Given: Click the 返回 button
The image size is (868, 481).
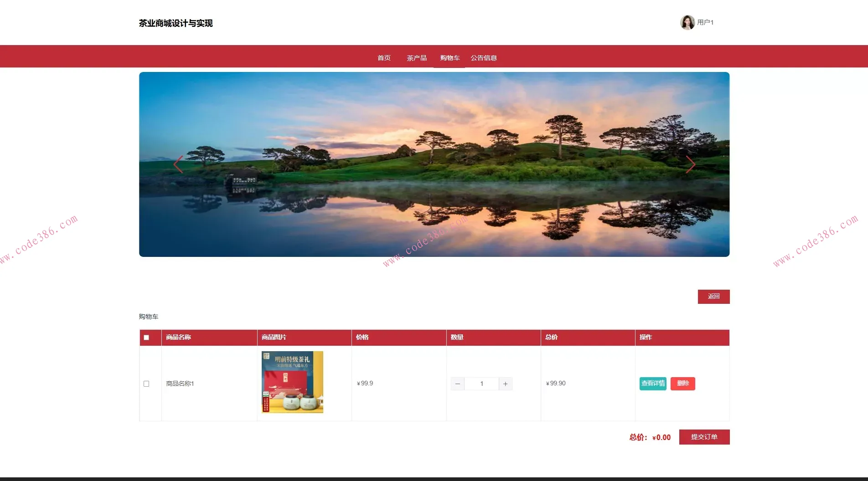Looking at the screenshot, I should [x=713, y=297].
